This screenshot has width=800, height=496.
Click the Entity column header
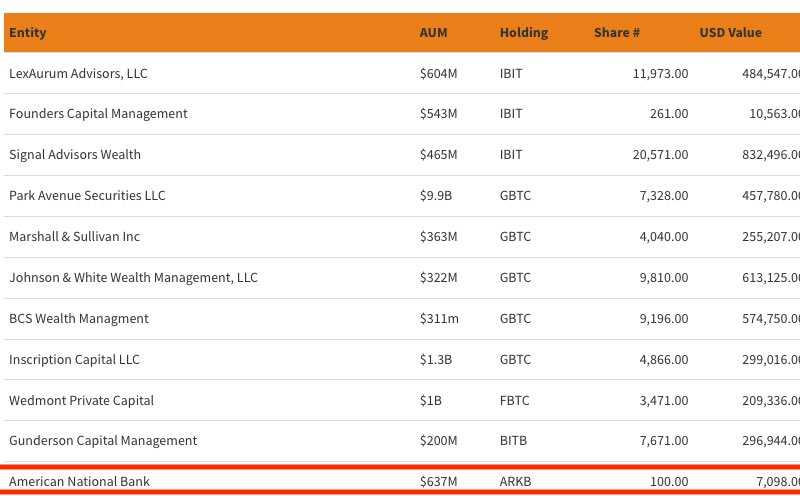[28, 33]
